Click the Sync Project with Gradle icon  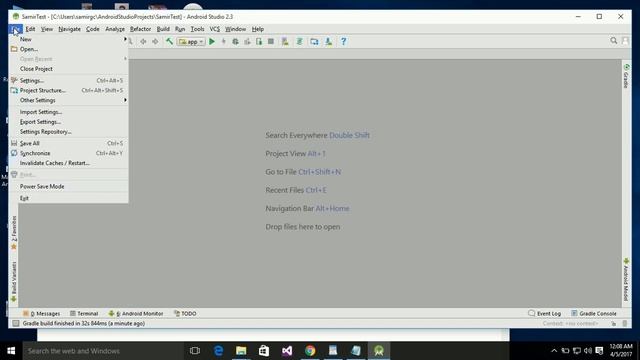299,41
